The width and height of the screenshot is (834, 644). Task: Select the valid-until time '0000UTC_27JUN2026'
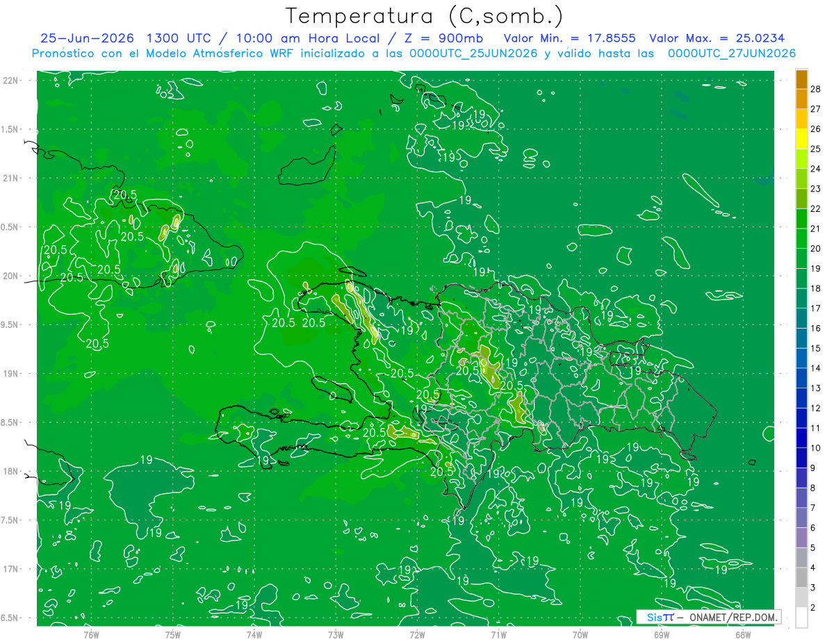732,53
